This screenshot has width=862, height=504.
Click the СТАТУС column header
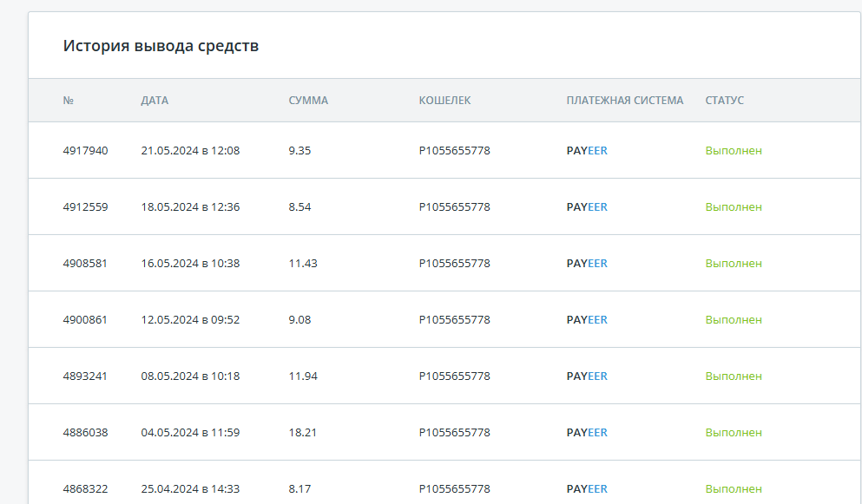(725, 101)
